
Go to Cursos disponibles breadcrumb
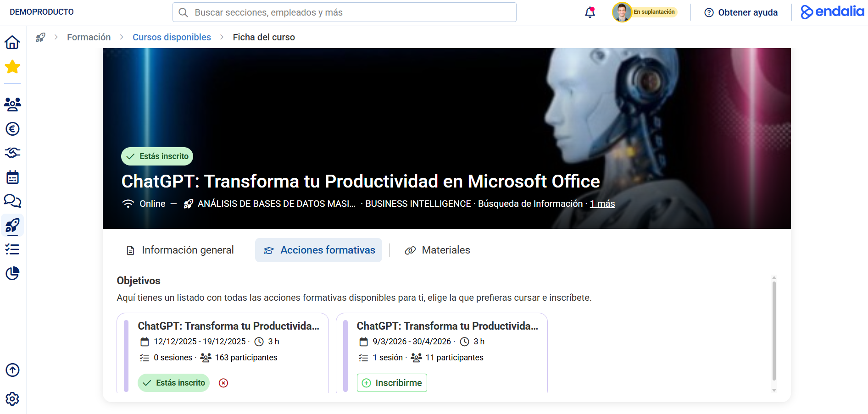tap(172, 37)
